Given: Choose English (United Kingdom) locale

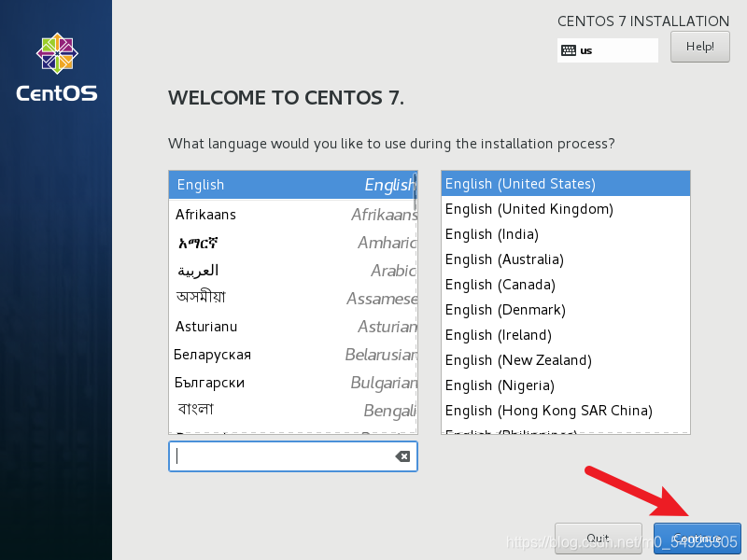Looking at the screenshot, I should coord(566,209).
